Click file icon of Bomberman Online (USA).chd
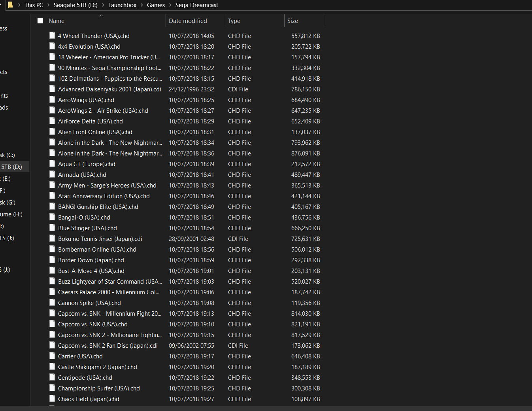 point(52,249)
